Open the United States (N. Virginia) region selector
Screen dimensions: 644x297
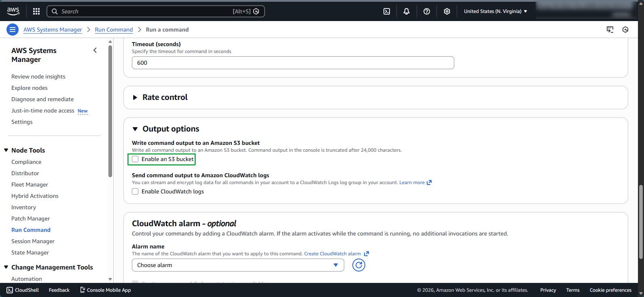(496, 11)
